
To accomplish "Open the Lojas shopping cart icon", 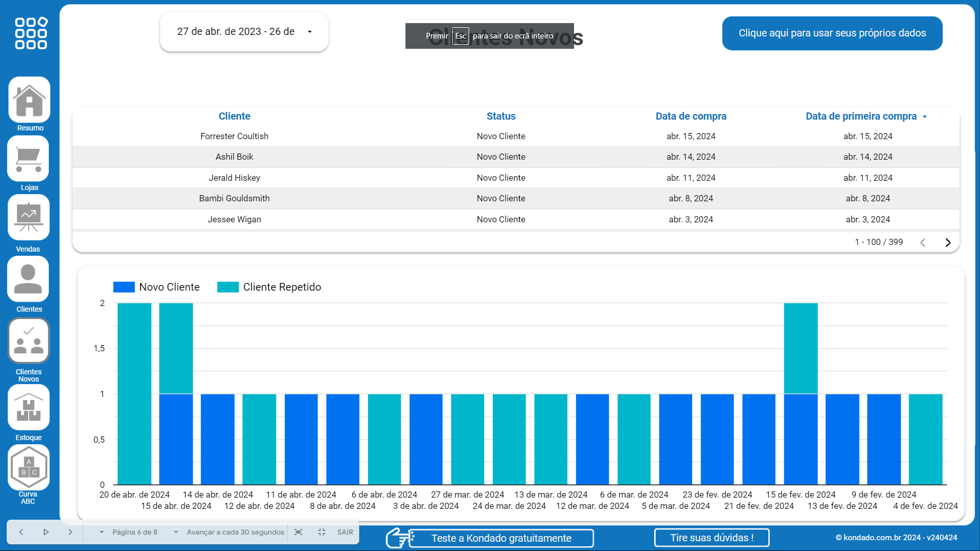I will 28,159.
